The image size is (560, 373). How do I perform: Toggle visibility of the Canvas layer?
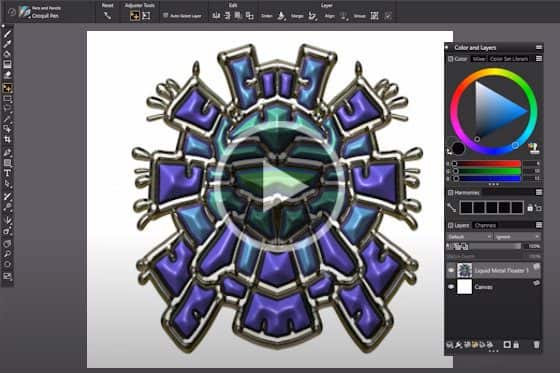point(451,287)
